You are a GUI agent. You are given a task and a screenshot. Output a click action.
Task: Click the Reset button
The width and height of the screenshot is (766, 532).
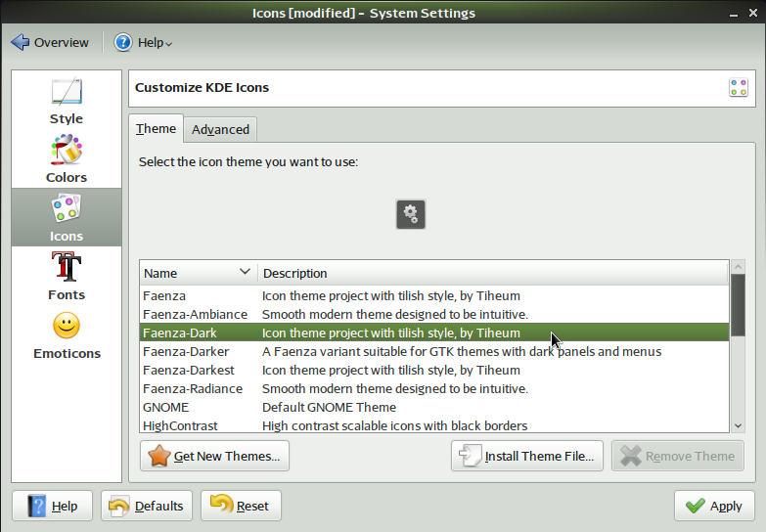241,506
